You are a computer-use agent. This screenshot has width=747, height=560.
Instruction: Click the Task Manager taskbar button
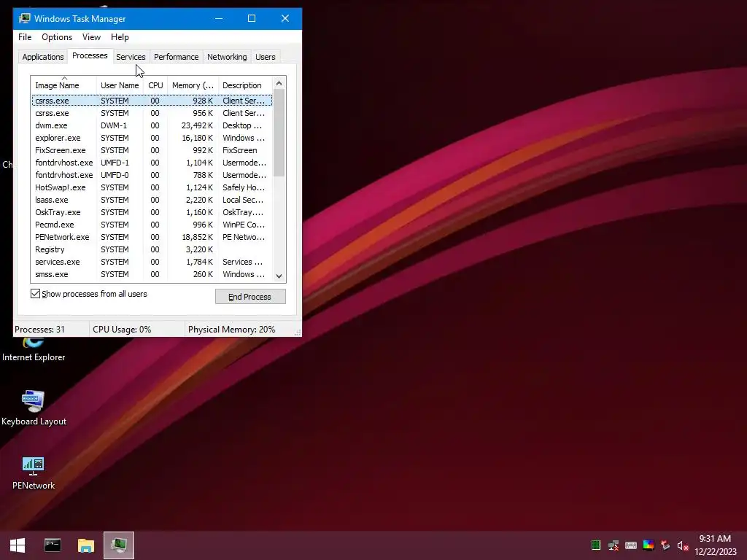tap(119, 545)
